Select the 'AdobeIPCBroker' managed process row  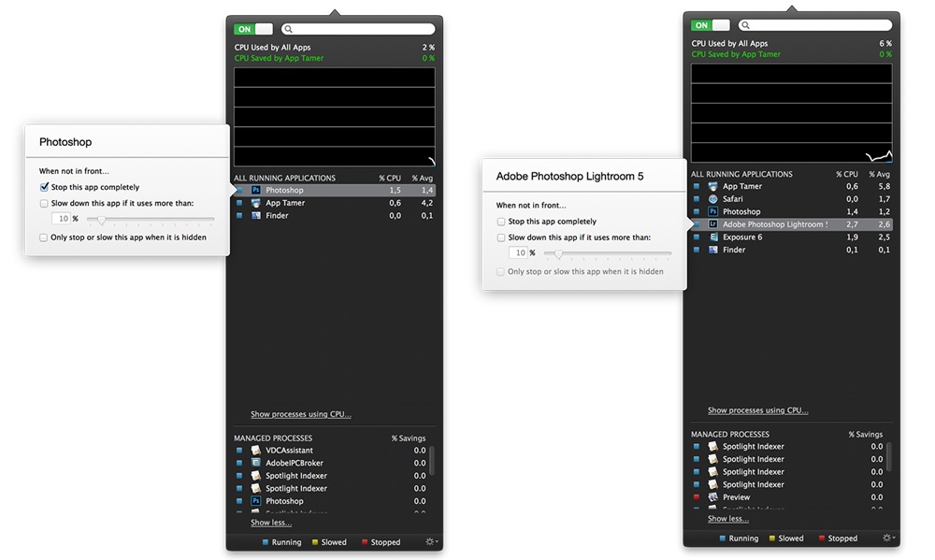point(331,463)
